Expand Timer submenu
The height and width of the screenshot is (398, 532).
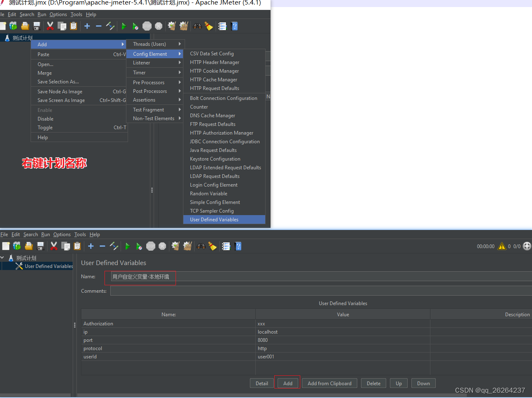click(155, 73)
